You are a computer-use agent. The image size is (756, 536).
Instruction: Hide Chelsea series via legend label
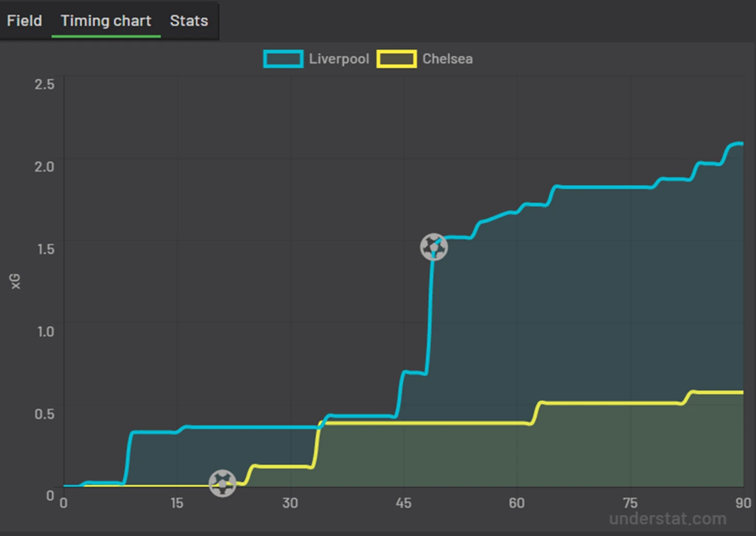447,59
